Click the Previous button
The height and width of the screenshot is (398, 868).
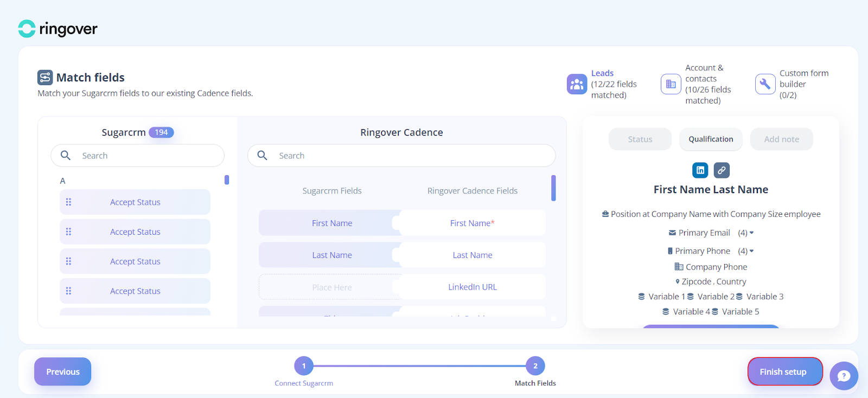click(63, 371)
